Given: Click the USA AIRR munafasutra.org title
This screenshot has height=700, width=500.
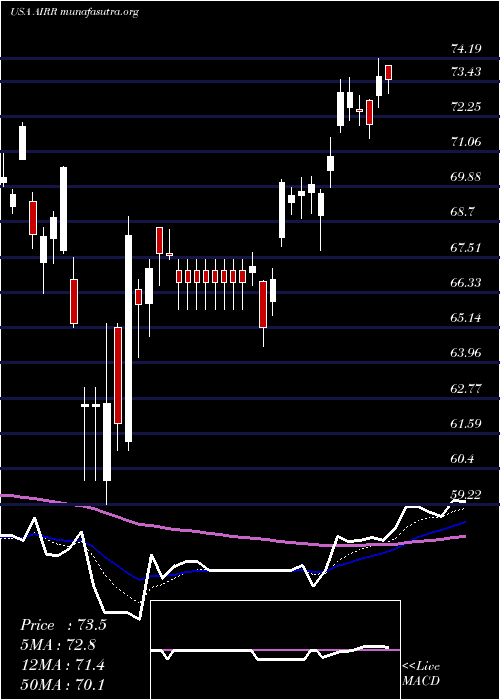Looking at the screenshot, I should tap(74, 12).
